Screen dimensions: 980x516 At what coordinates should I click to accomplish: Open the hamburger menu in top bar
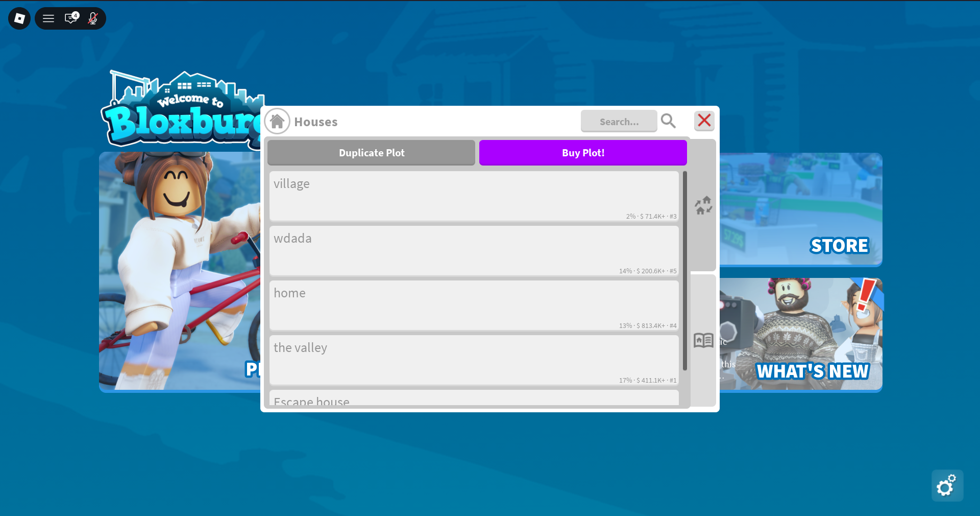coord(48,18)
